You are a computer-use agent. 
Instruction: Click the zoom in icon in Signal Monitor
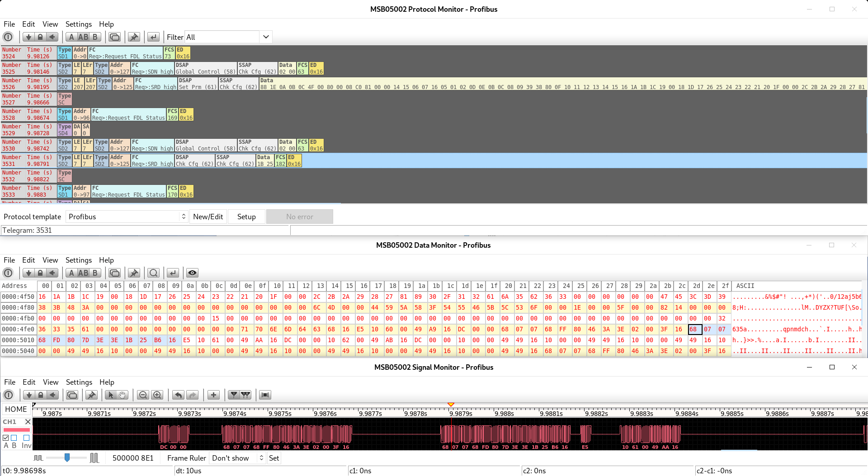pyautogui.click(x=157, y=395)
